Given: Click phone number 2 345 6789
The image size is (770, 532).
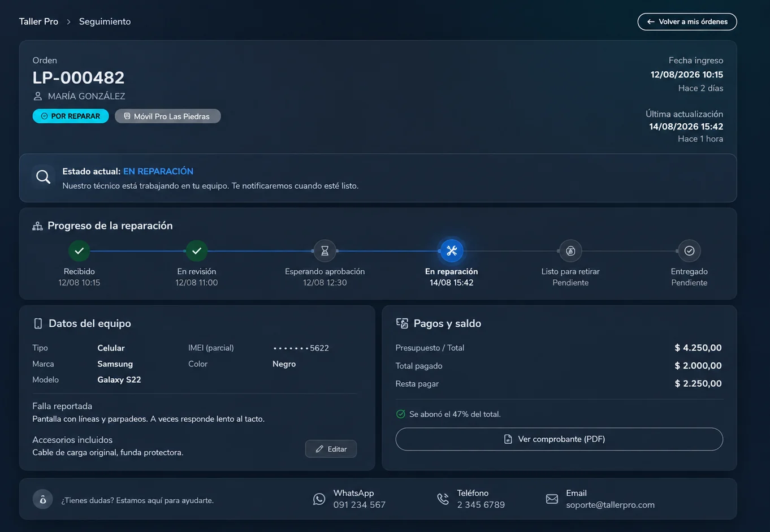Looking at the screenshot, I should pos(481,505).
